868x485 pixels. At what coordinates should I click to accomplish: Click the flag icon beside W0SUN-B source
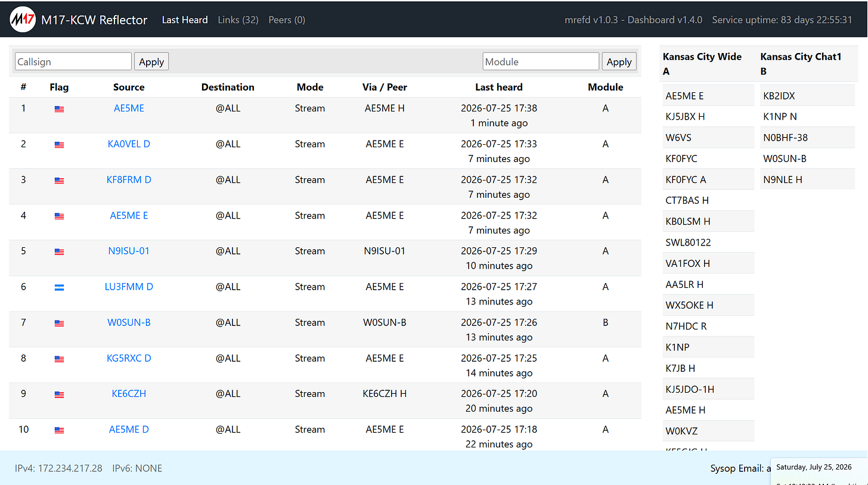(59, 323)
